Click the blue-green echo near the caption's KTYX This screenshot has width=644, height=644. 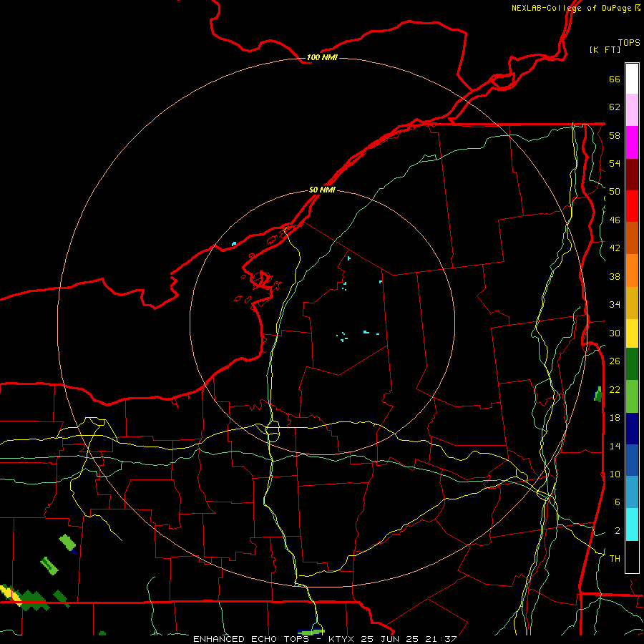(311, 631)
